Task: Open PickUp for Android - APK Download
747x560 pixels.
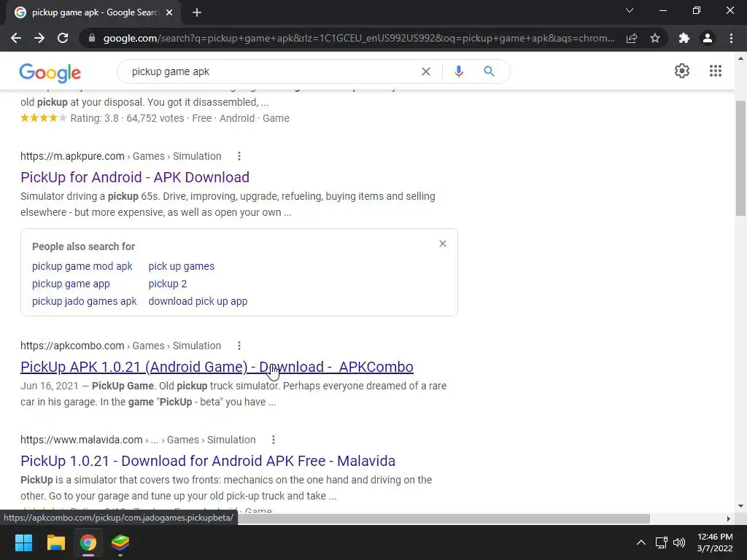Action: pos(135,177)
